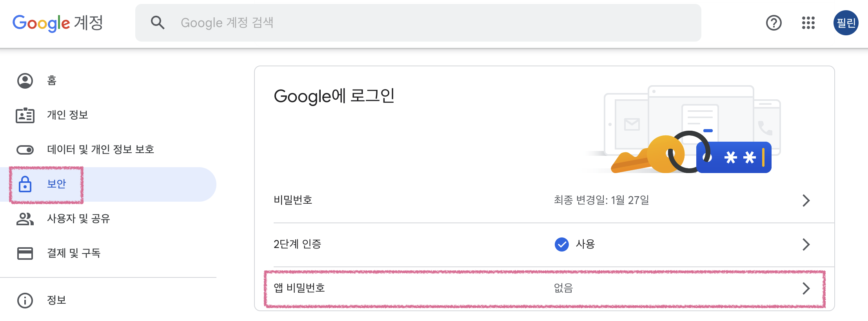The width and height of the screenshot is (868, 321).
Task: Click the 개인 정보 ID card icon
Action: [x=25, y=115]
